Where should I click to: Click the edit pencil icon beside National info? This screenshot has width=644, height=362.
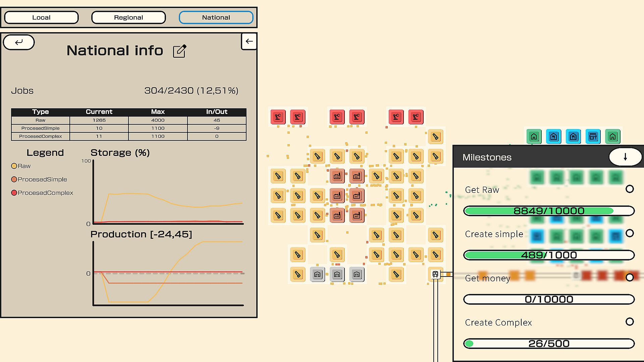pyautogui.click(x=179, y=51)
